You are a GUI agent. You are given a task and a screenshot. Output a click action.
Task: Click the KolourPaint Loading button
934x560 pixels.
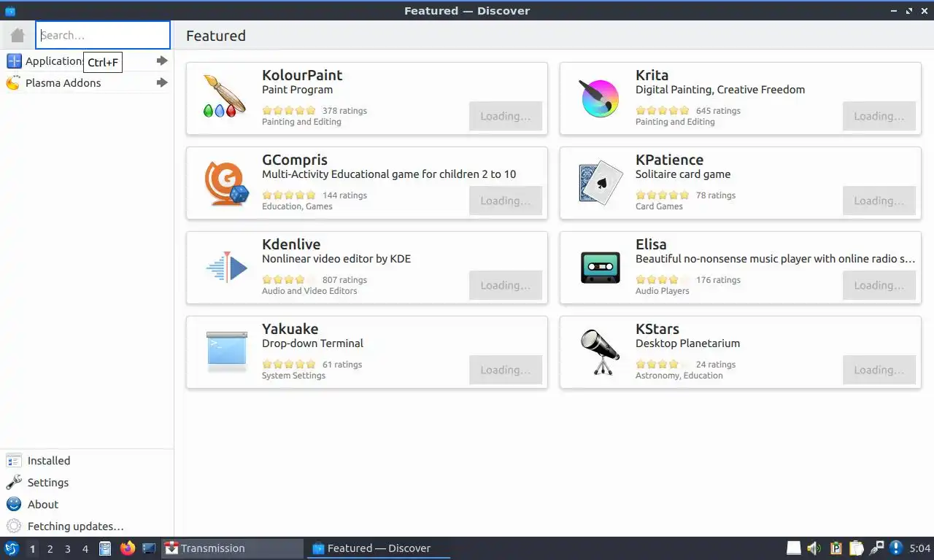point(506,116)
